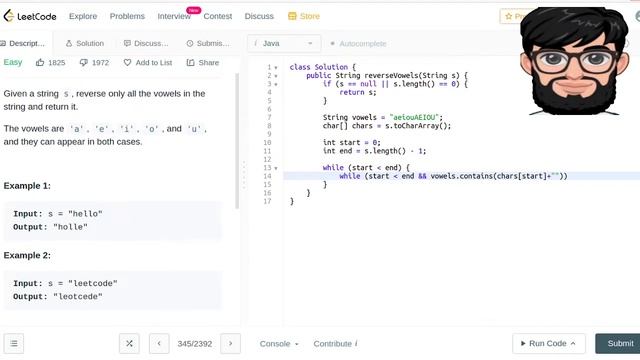Click the Example 2 output "leotcede" text
The height and width of the screenshot is (360, 640).
tap(78, 297)
